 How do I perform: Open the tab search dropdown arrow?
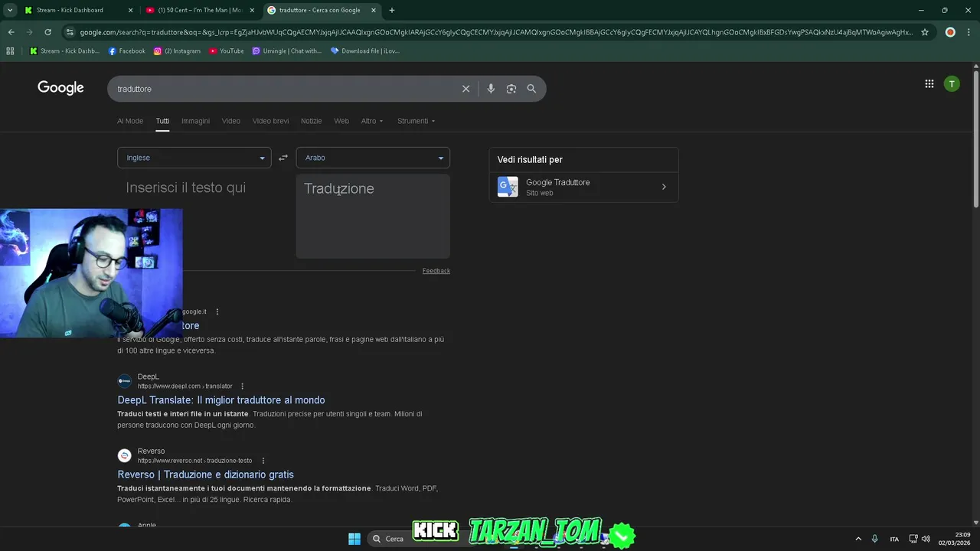pos(10,10)
